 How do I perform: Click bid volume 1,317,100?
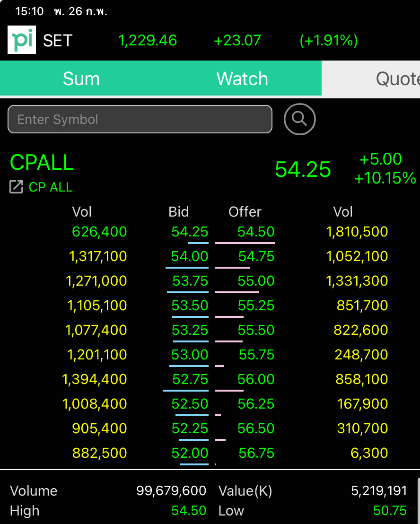click(98, 256)
